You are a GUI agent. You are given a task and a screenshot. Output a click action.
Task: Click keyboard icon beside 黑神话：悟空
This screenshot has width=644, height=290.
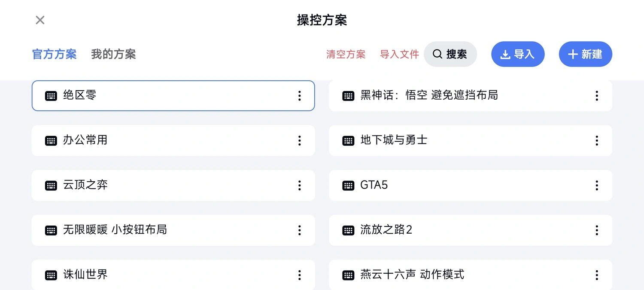(x=348, y=96)
